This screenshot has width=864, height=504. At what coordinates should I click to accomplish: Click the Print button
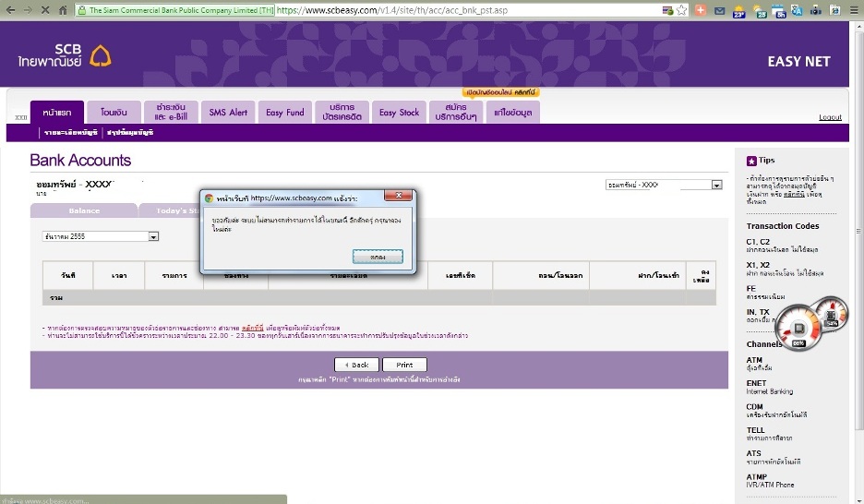point(404,365)
